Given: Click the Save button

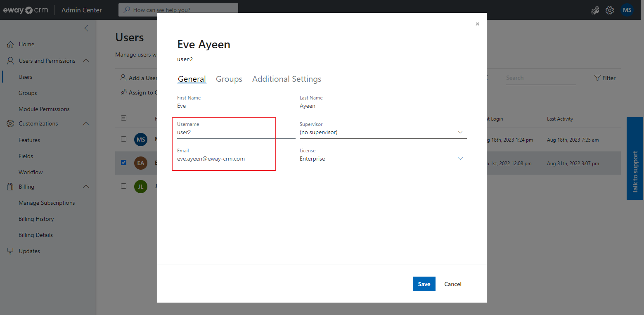Looking at the screenshot, I should point(424,284).
